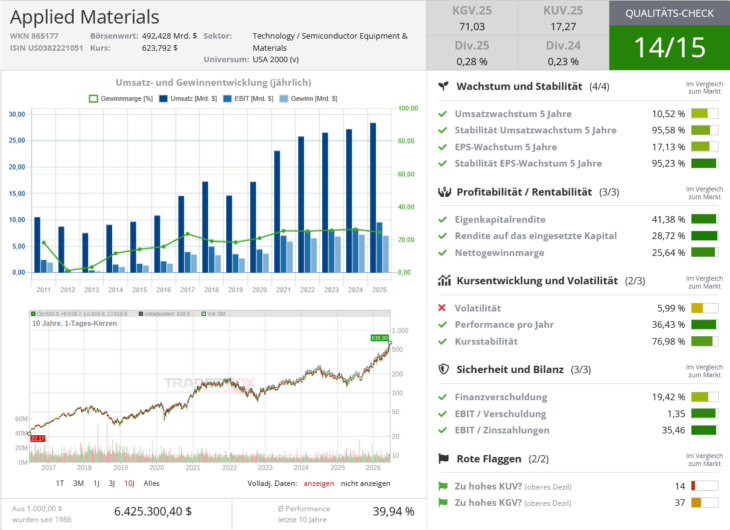Open the Umsatzwachstum 5 Jahre metric

[513, 114]
